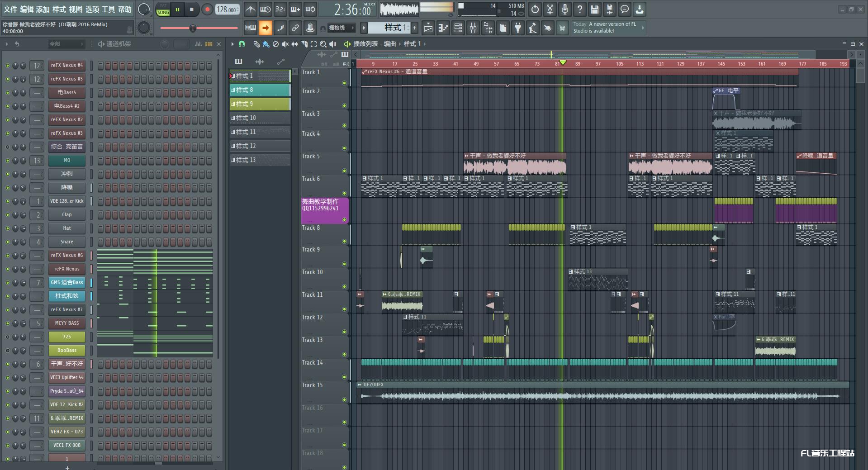The width and height of the screenshot is (868, 470).
Task: Open the mixer window icon
Action: coord(473,28)
